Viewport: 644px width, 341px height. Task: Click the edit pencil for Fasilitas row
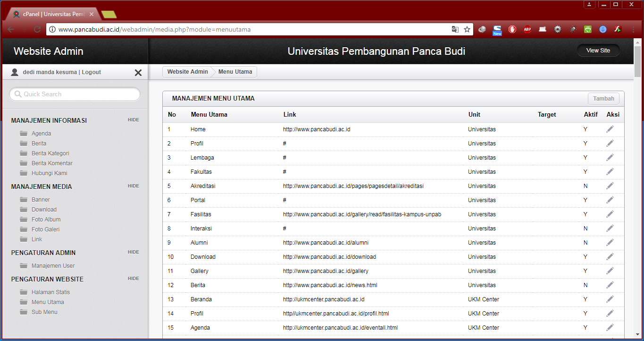pyautogui.click(x=610, y=214)
